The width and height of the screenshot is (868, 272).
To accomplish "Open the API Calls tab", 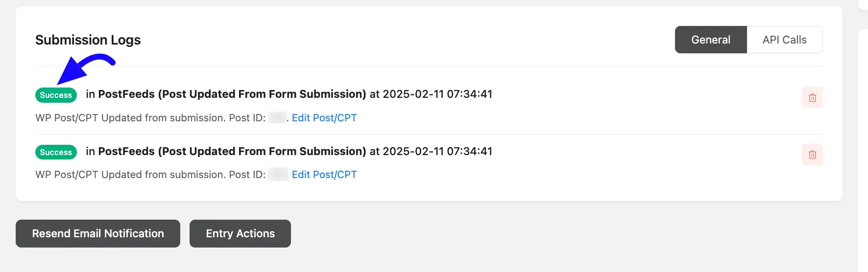I will click(x=785, y=40).
